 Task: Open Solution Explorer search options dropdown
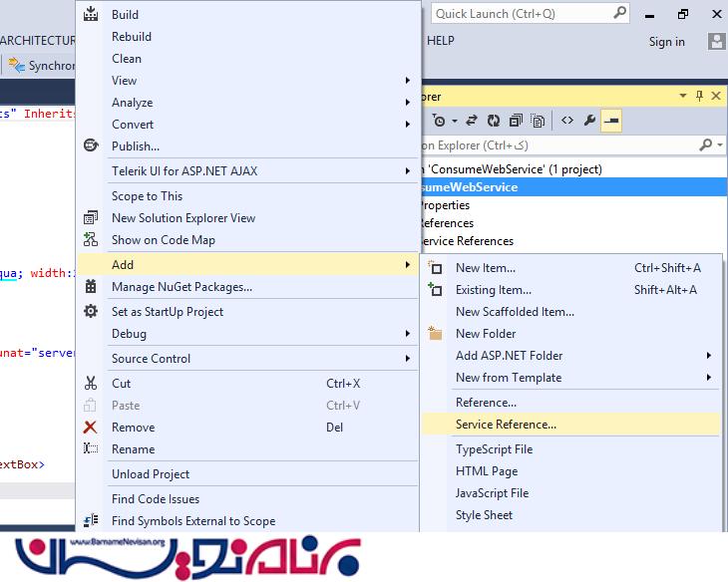[720, 145]
